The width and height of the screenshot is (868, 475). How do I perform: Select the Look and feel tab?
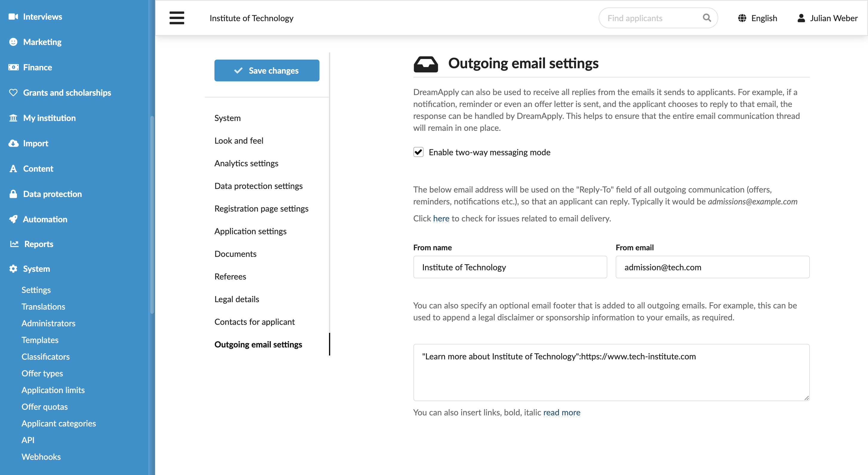pos(239,141)
